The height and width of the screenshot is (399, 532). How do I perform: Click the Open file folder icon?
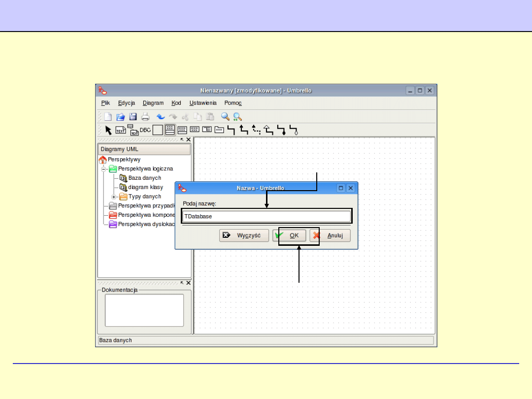pos(120,117)
